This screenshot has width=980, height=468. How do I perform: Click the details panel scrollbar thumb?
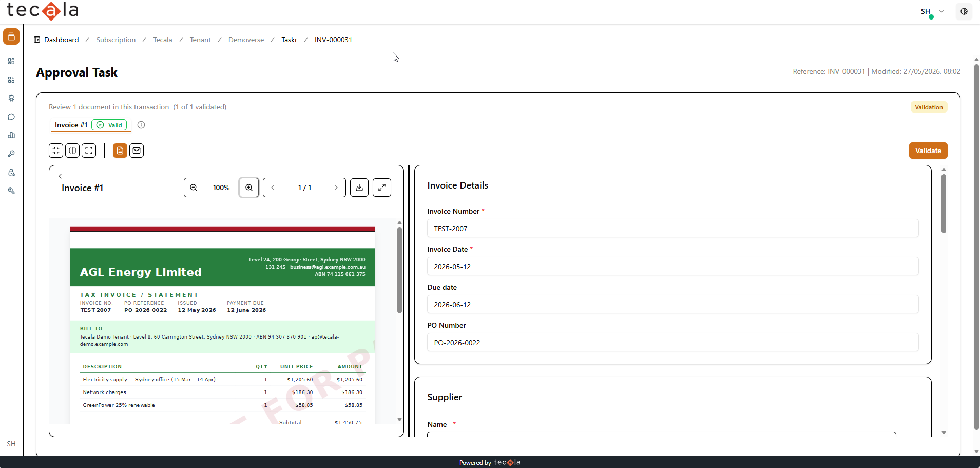coord(944,203)
